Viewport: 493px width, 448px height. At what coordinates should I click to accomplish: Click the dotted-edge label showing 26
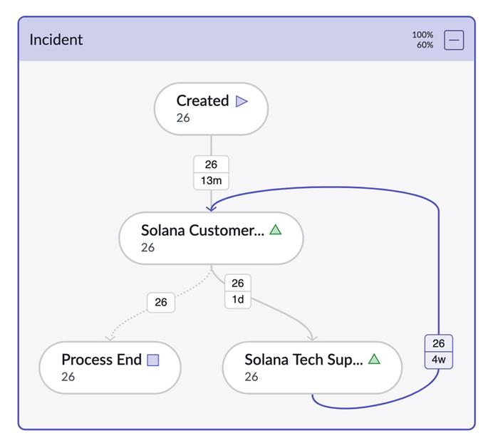coord(161,302)
